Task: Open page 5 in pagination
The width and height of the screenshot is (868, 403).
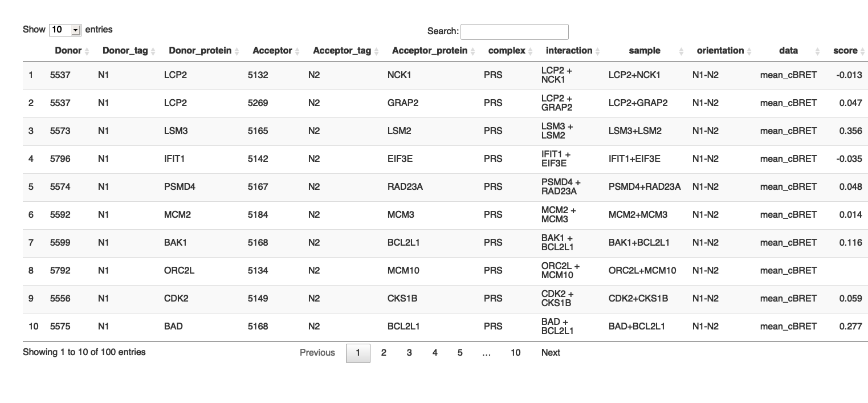Action: pos(460,353)
